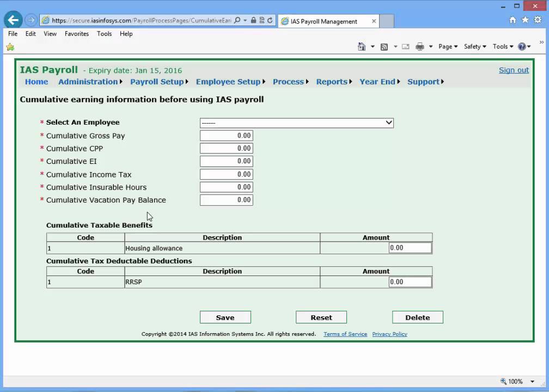Click the Cumulative Gross Pay field
549x392 pixels.
[226, 136]
